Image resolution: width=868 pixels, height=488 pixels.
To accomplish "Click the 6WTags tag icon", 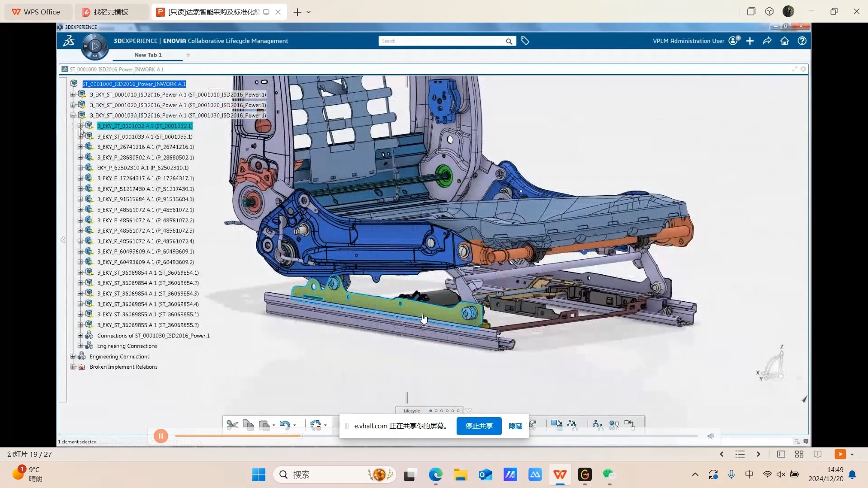I will (x=525, y=41).
